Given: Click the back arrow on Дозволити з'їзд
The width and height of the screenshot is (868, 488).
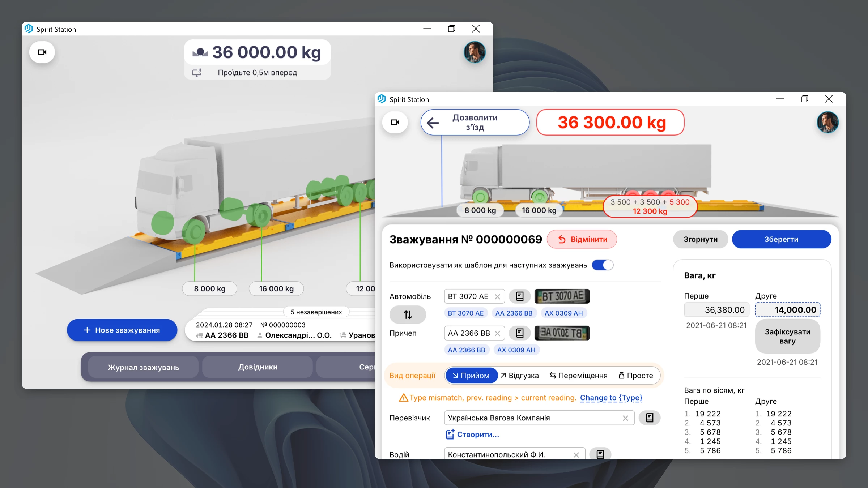Looking at the screenshot, I should [x=433, y=123].
